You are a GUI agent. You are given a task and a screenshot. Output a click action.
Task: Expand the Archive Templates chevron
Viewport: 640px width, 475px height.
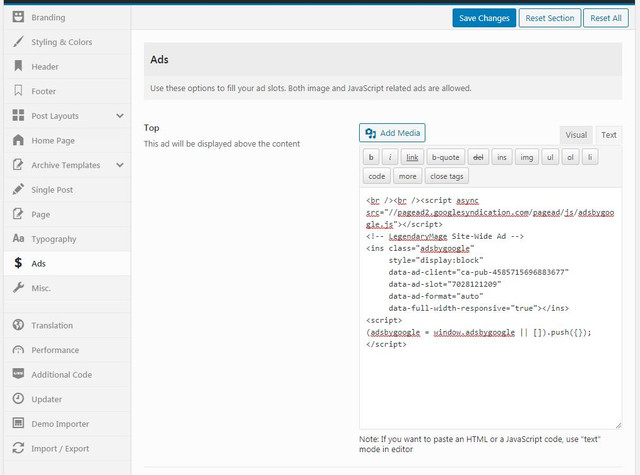[120, 165]
